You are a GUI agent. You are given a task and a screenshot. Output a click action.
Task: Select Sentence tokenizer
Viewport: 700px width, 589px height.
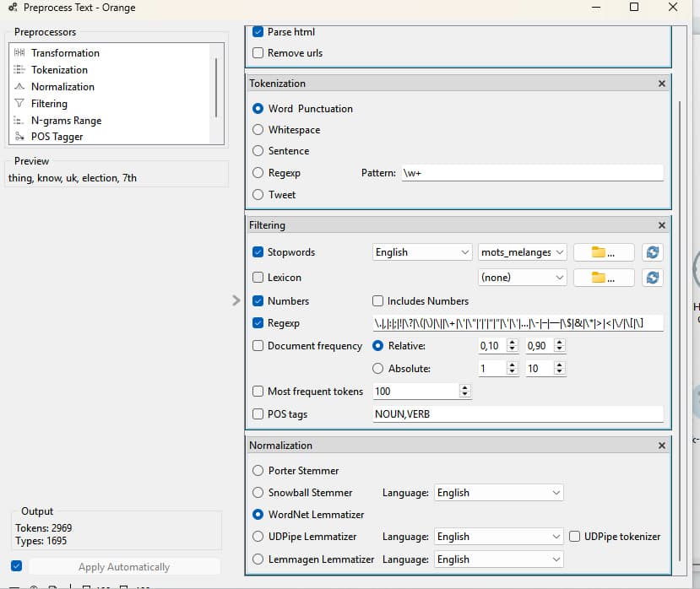tap(258, 151)
